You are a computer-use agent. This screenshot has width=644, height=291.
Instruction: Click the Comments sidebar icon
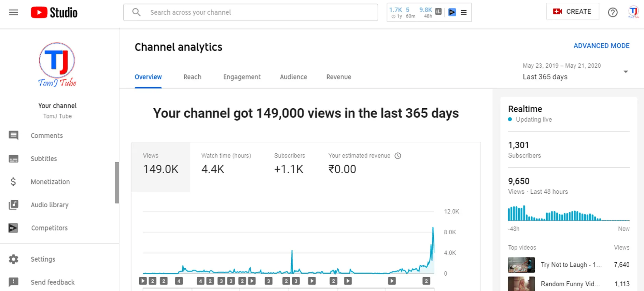(14, 136)
